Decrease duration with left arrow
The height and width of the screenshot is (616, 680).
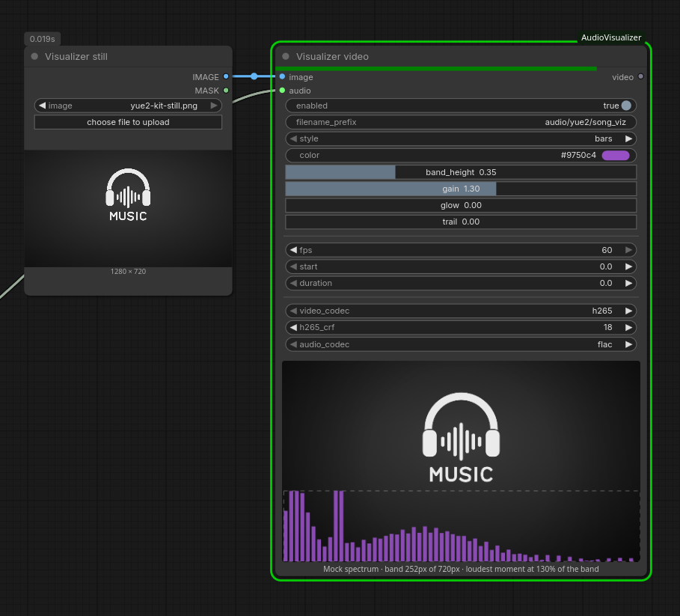293,283
